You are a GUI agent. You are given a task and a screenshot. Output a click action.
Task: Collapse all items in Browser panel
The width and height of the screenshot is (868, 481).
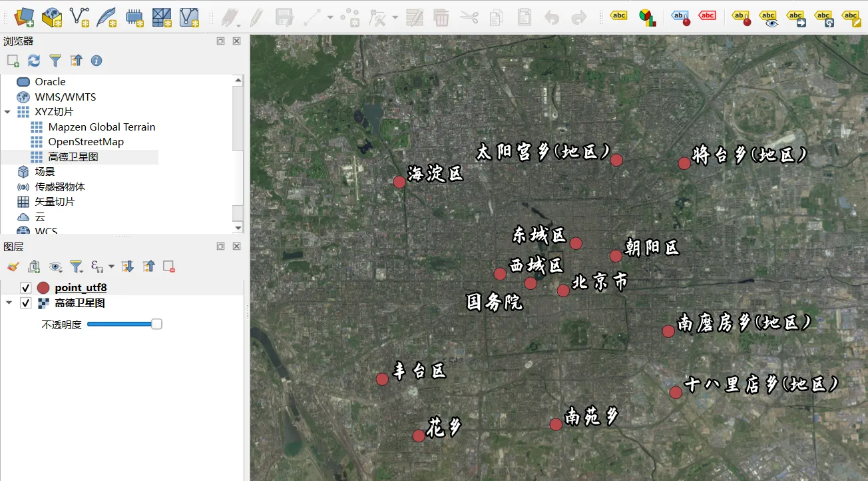point(77,61)
